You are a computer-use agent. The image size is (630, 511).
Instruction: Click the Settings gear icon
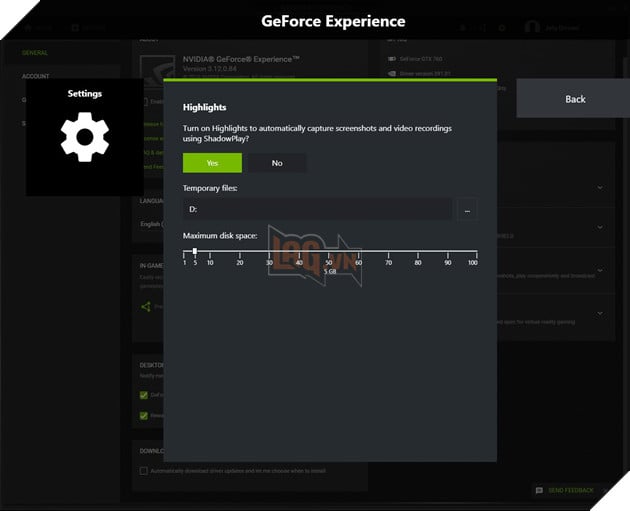pos(85,137)
